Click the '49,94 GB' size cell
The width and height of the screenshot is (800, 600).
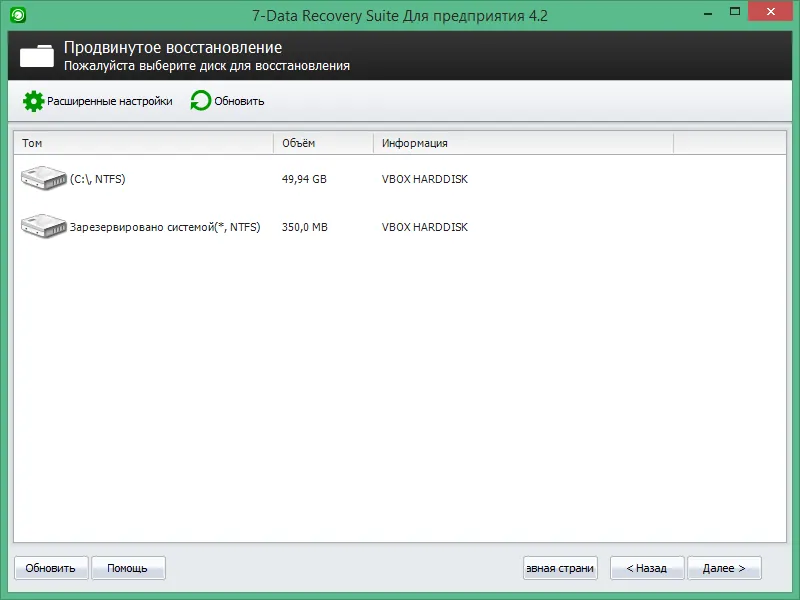304,179
